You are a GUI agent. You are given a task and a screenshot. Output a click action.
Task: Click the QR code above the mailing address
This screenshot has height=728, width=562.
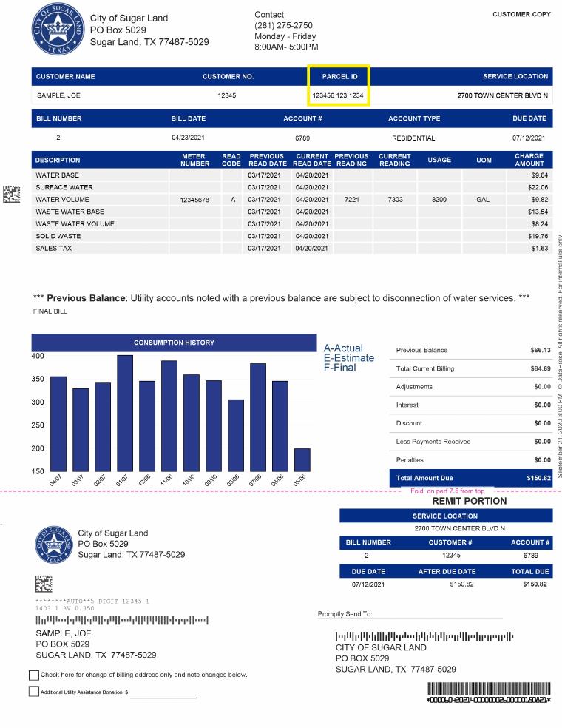(x=44, y=584)
